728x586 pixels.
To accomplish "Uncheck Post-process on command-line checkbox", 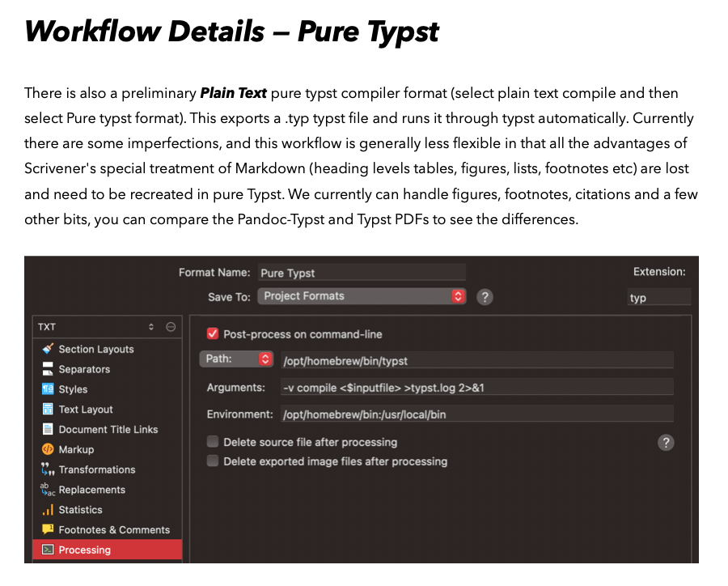I will pos(213,333).
